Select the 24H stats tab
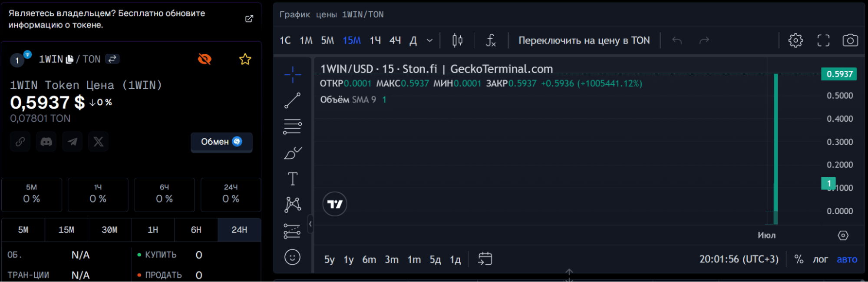 click(x=239, y=230)
